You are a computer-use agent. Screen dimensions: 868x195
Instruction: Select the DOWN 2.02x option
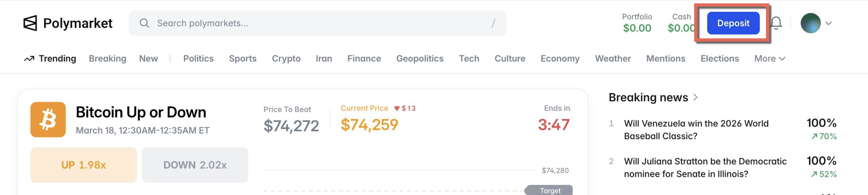[195, 165]
